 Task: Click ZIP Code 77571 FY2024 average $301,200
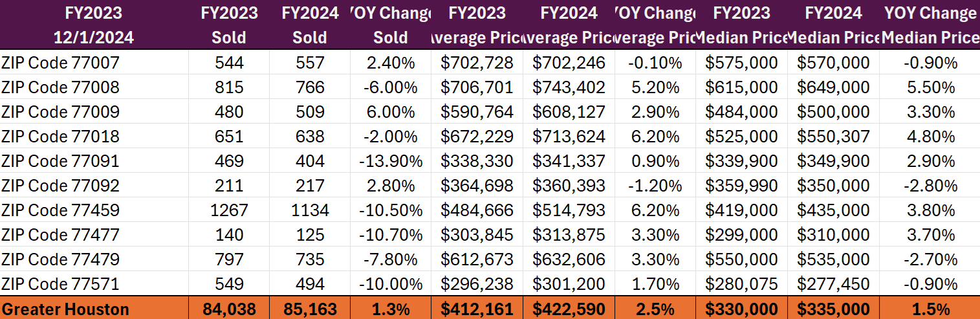(569, 284)
